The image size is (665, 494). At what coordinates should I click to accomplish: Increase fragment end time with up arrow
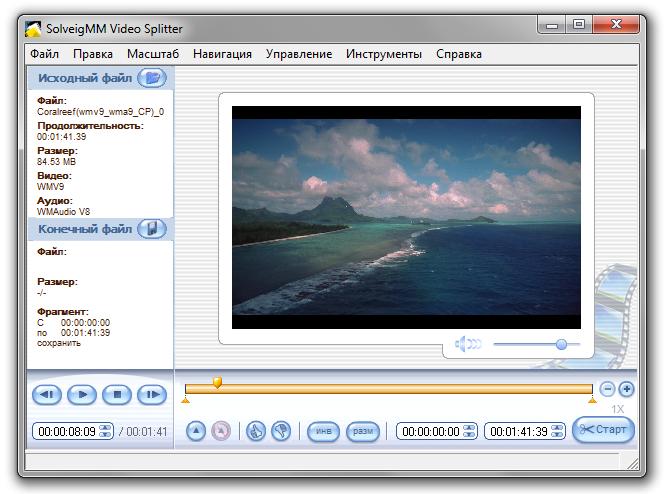click(x=557, y=427)
